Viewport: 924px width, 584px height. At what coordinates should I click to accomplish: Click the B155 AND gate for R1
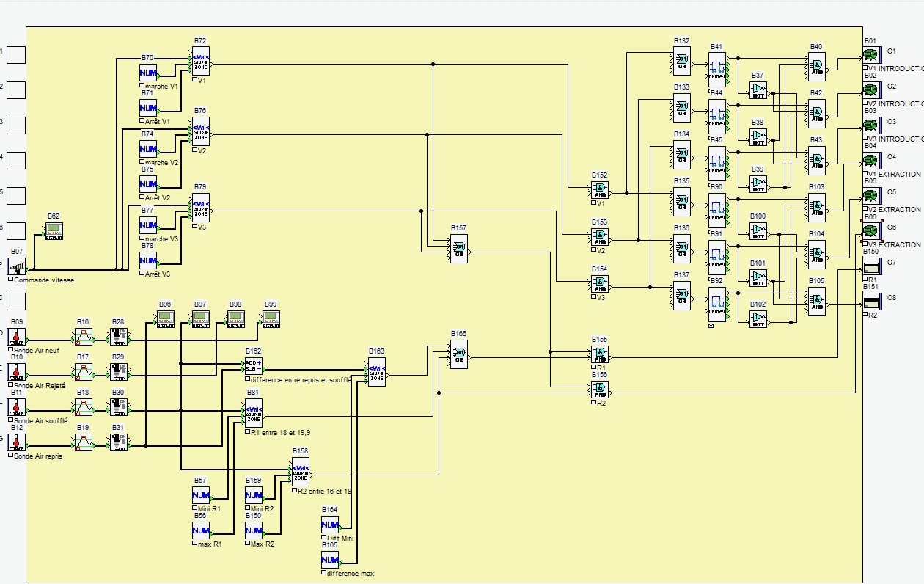(600, 354)
